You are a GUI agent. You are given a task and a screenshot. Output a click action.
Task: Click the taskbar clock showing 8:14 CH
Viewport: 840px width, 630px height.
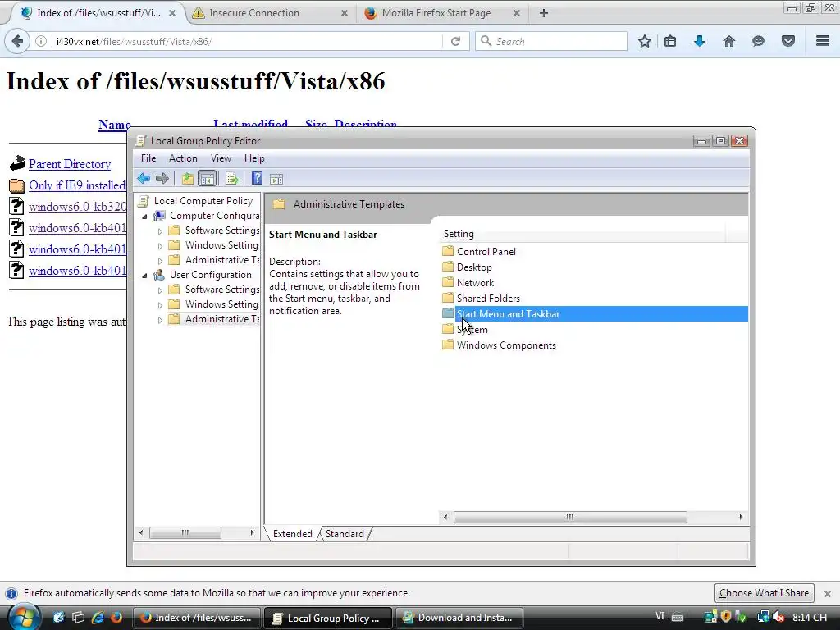810,617
